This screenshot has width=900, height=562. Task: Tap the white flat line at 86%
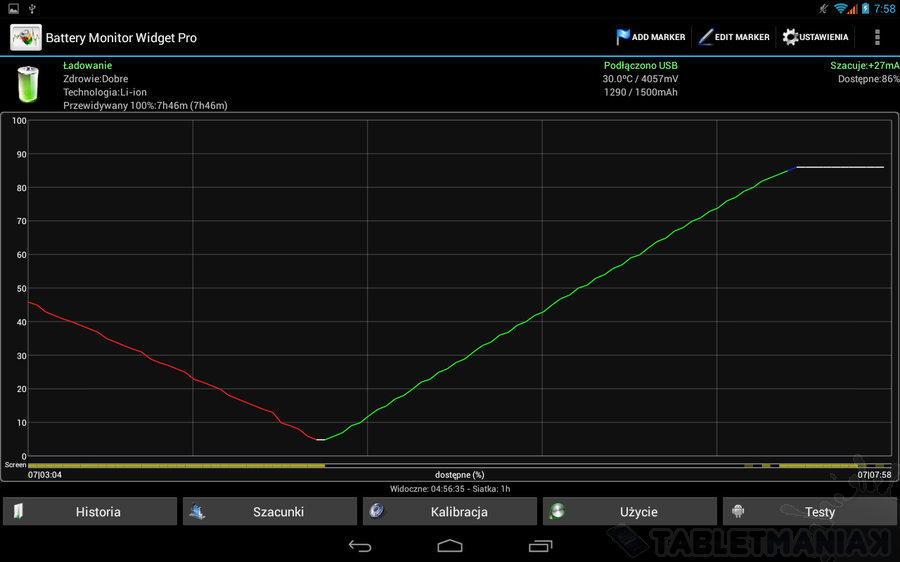click(840, 167)
